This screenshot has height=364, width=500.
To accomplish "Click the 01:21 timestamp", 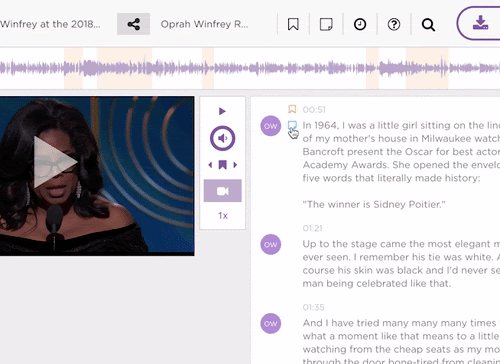I will (312, 228).
